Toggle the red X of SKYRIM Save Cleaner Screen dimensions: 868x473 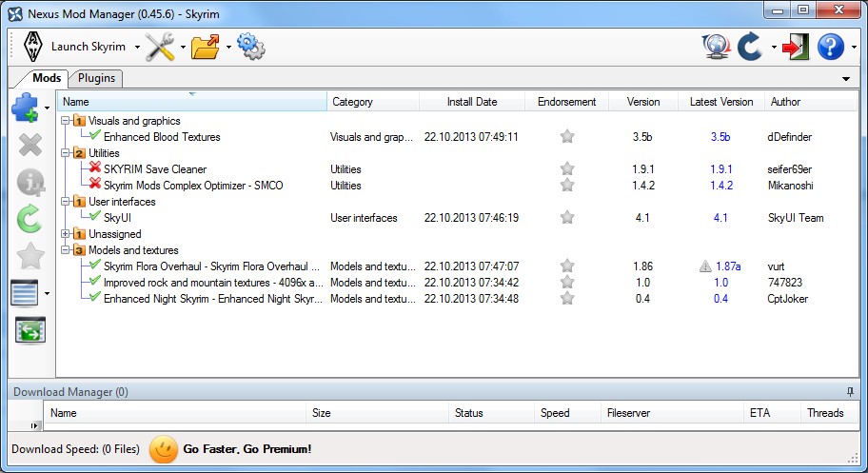(95, 167)
